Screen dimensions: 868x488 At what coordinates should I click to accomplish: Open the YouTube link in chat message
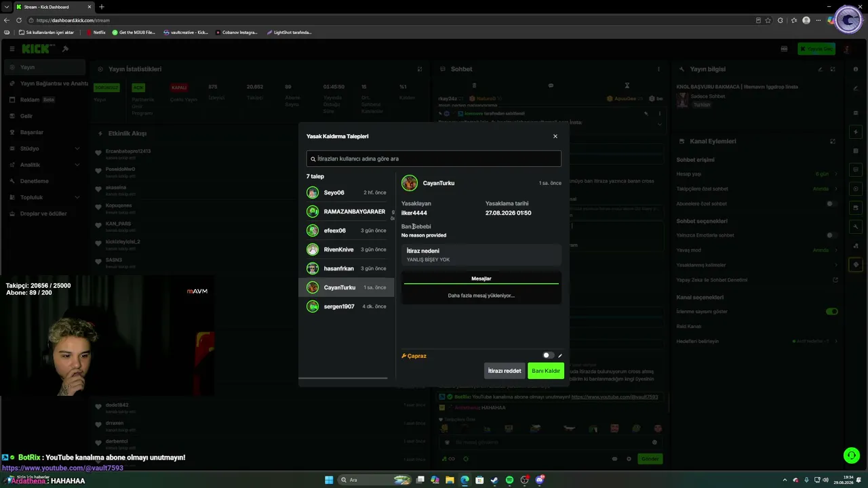tap(614, 397)
